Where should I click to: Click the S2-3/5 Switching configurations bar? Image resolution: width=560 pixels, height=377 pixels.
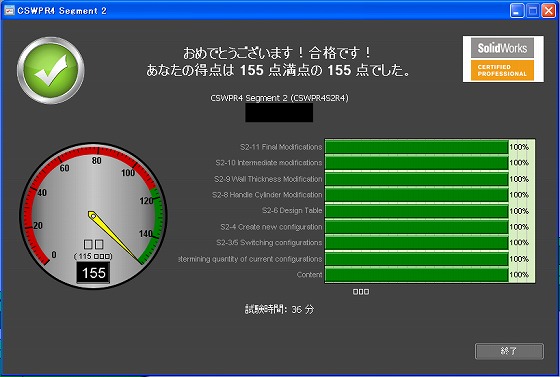tap(416, 243)
